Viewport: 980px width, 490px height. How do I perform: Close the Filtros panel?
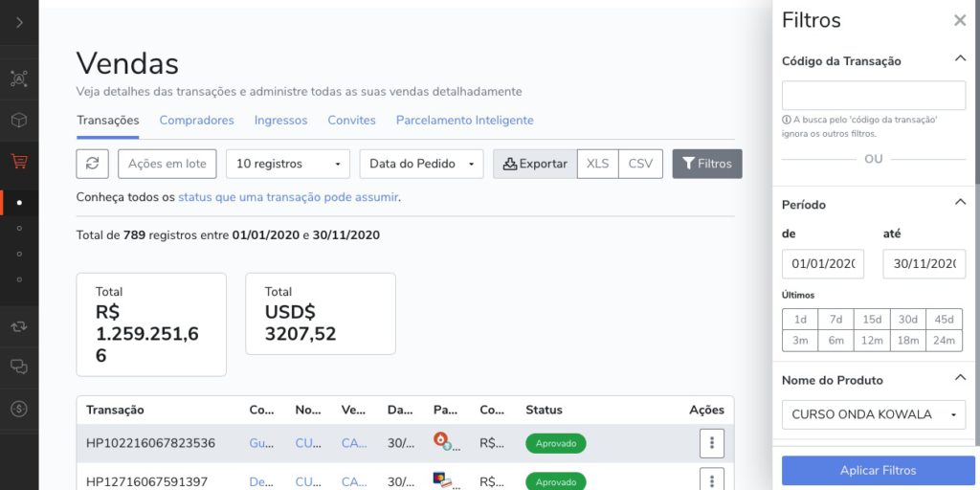click(x=960, y=21)
